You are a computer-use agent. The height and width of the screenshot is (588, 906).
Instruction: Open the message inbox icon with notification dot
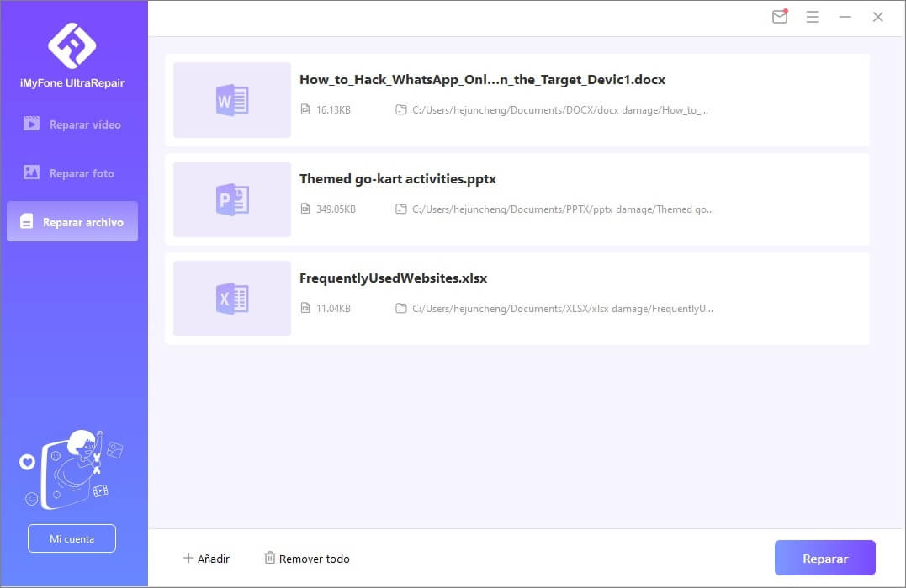(779, 17)
